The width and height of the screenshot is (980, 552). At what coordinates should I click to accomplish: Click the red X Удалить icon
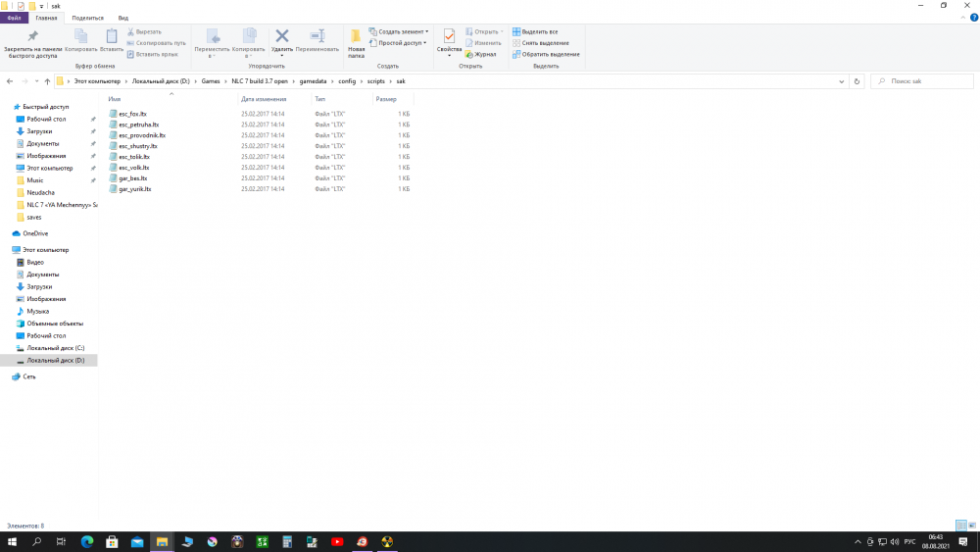pyautogui.click(x=282, y=35)
